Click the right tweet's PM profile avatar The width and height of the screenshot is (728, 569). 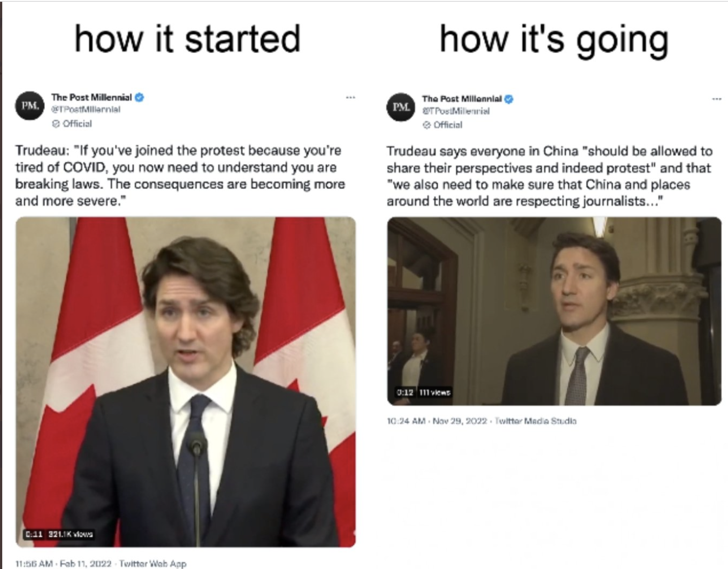point(401,107)
